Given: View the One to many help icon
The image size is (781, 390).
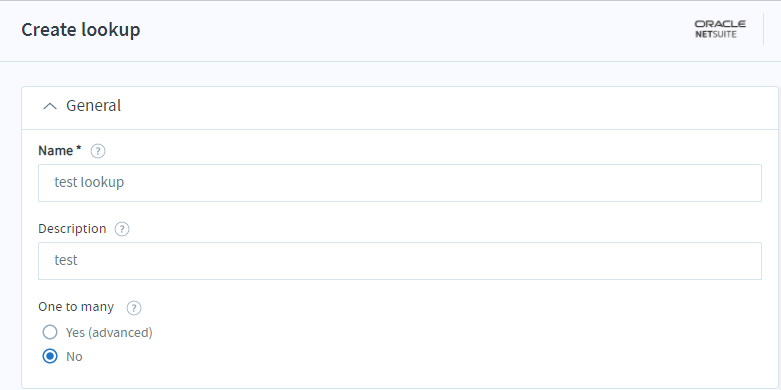Looking at the screenshot, I should point(133,308).
